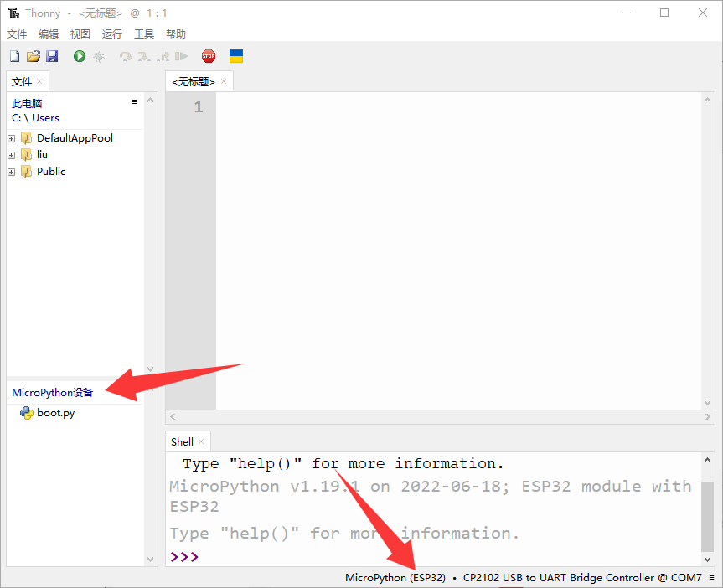Click the Shell prompt >>> input line
This screenshot has width=723, height=588.
coord(433,557)
